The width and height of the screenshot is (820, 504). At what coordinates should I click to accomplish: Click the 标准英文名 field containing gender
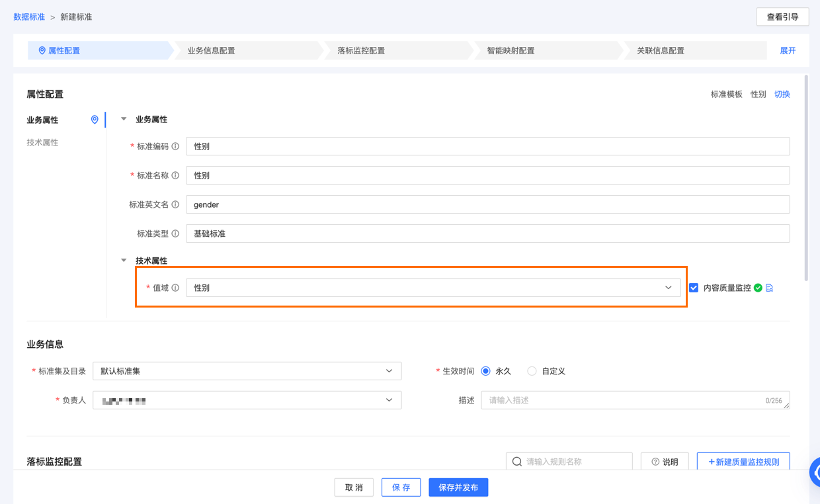point(487,204)
